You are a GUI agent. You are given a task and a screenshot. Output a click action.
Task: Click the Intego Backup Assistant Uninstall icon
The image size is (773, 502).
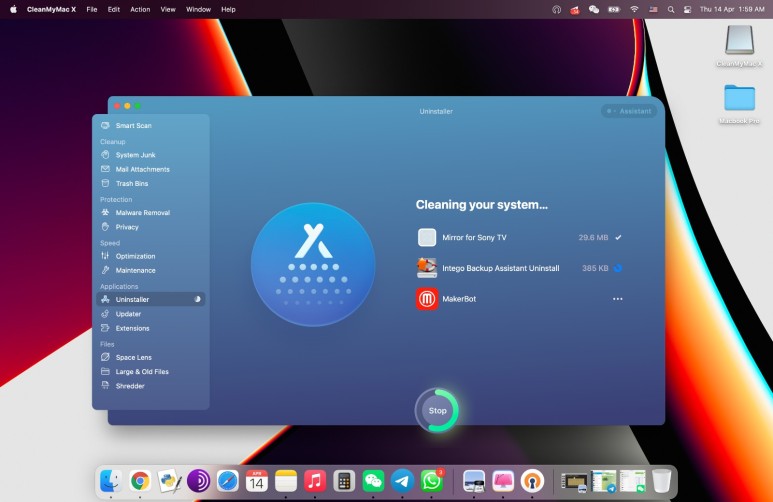[427, 268]
